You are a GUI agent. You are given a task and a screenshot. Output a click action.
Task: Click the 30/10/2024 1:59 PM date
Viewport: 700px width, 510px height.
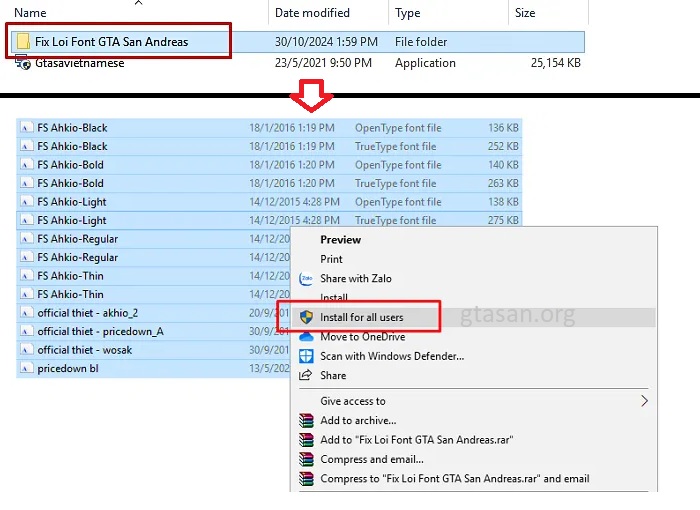pyautogui.click(x=326, y=42)
